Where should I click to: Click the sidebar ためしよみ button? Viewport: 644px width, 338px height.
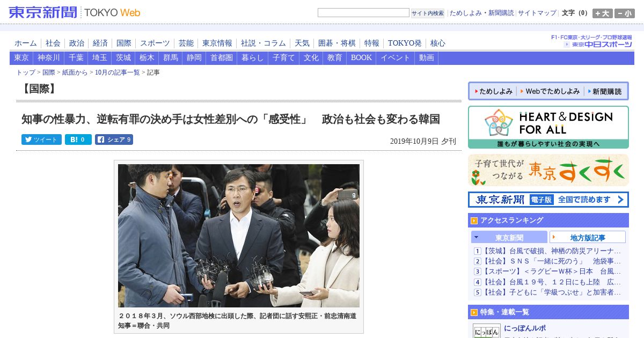493,91
